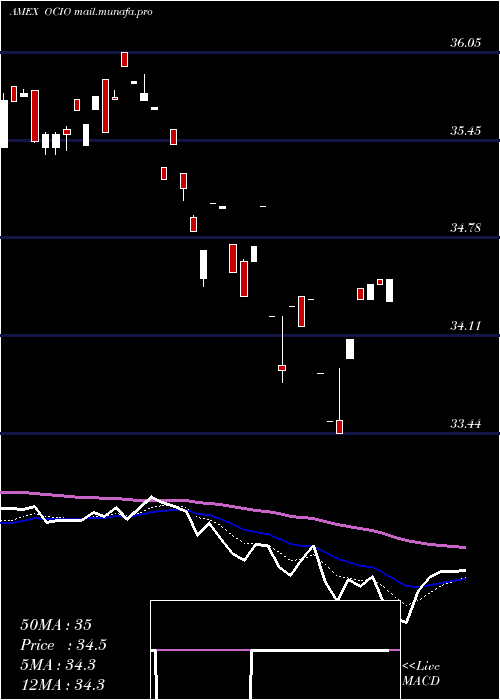The height and width of the screenshot is (700, 500).
Task: Click the lowest red candle at 33.44
Action: pos(339,427)
